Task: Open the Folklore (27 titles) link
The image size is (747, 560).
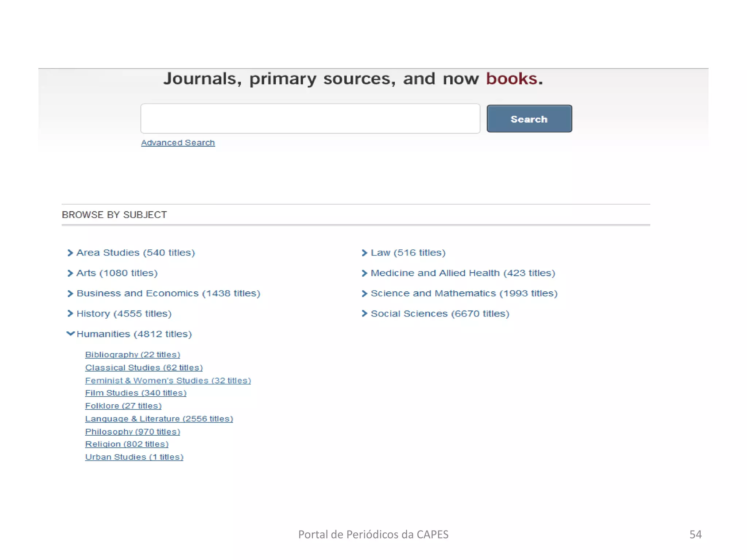Action: coord(123,406)
